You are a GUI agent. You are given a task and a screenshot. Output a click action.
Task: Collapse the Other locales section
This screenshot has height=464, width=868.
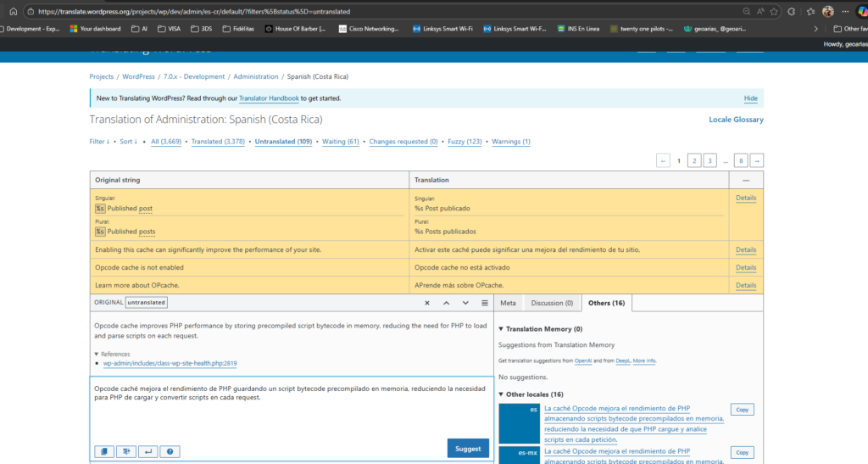coord(501,394)
